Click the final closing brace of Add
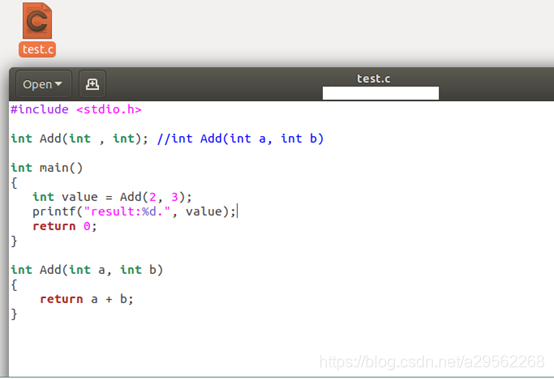This screenshot has width=554, height=380. click(14, 314)
